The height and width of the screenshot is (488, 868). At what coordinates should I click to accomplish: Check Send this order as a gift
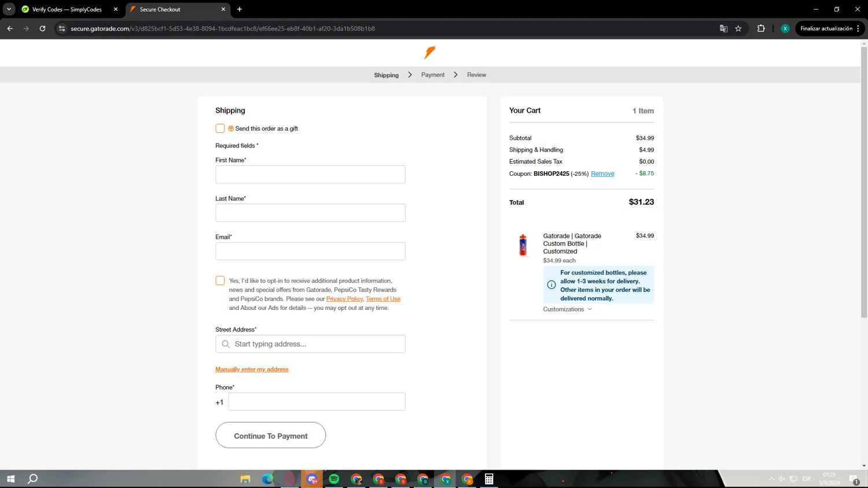(x=220, y=128)
